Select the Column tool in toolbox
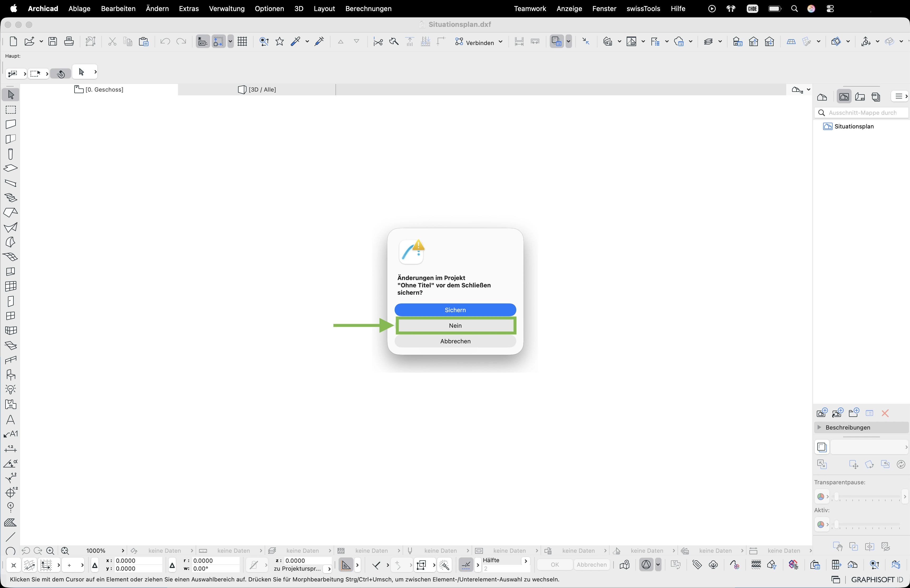The height and width of the screenshot is (588, 910). [11, 154]
